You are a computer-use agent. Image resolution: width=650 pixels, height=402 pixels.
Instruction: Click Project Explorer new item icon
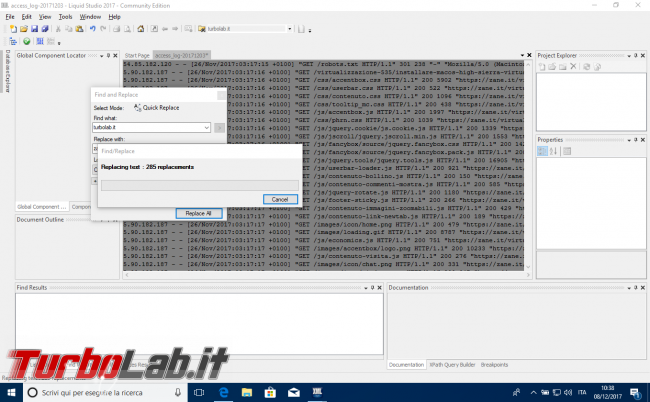pyautogui.click(x=542, y=66)
